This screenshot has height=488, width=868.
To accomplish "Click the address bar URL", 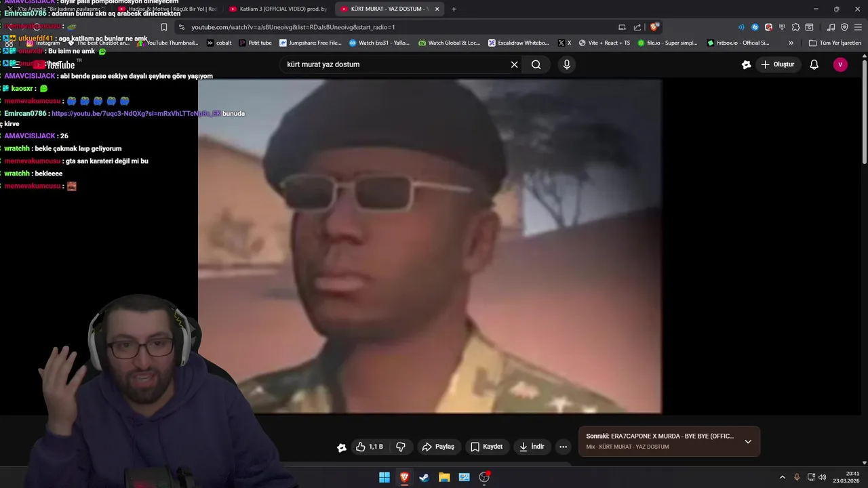I will (x=293, y=27).
